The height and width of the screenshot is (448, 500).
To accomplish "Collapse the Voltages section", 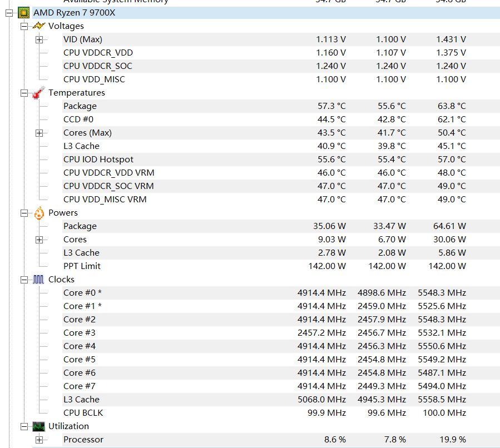I will (x=23, y=26).
